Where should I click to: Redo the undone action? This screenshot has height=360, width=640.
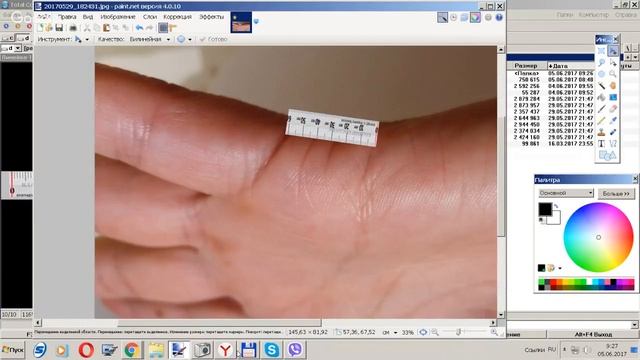(149, 28)
